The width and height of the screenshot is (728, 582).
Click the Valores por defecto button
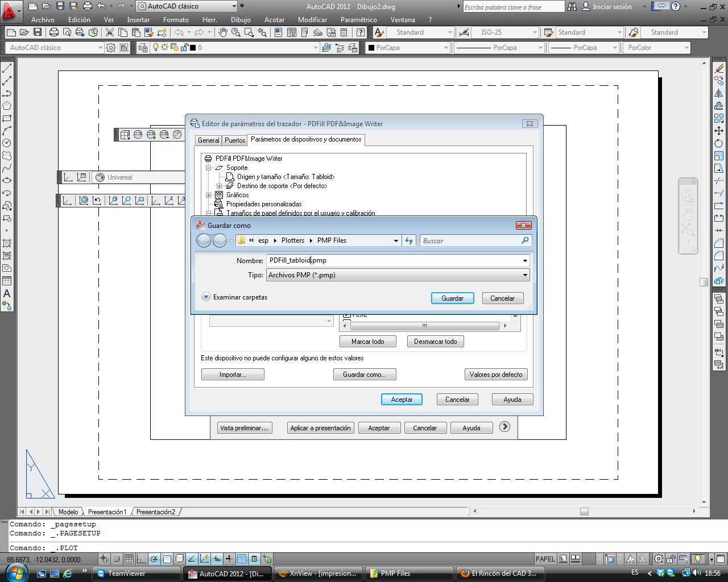[x=496, y=375]
